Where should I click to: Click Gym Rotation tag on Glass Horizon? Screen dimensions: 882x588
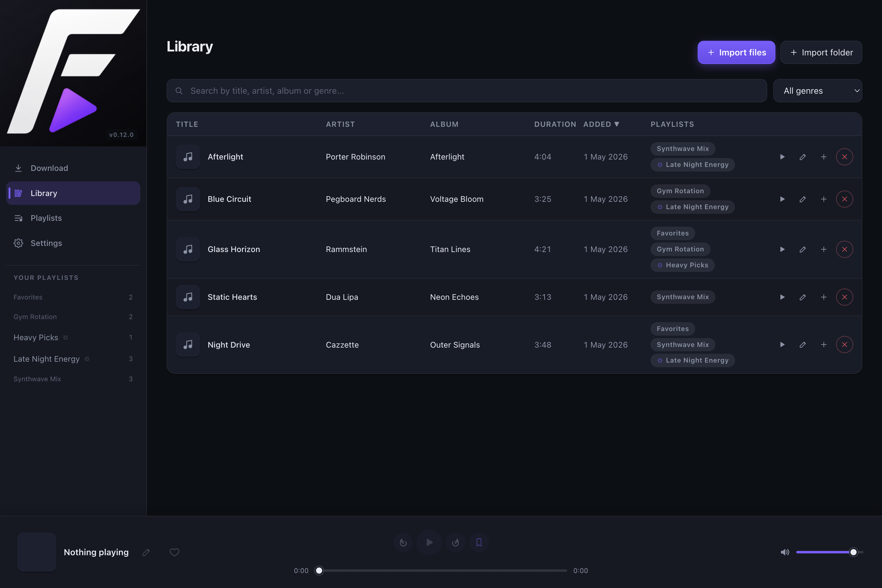pos(680,249)
